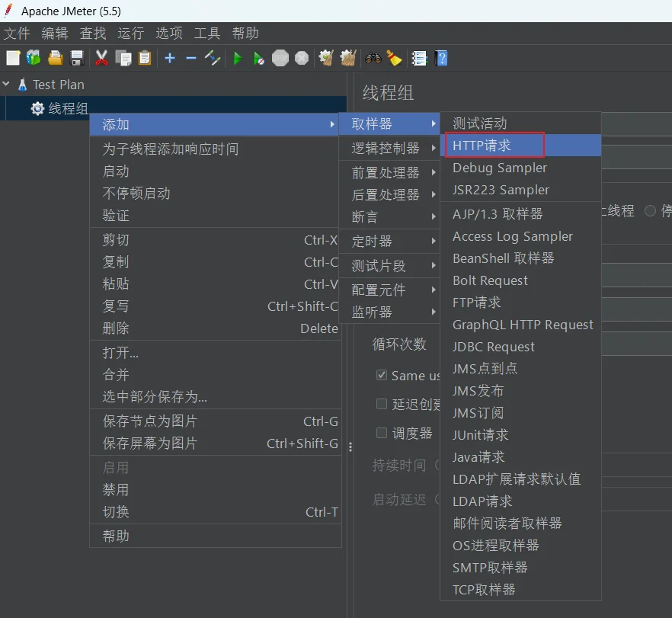The height and width of the screenshot is (618, 672).
Task: Open the 运行 menu
Action: coord(131,33)
